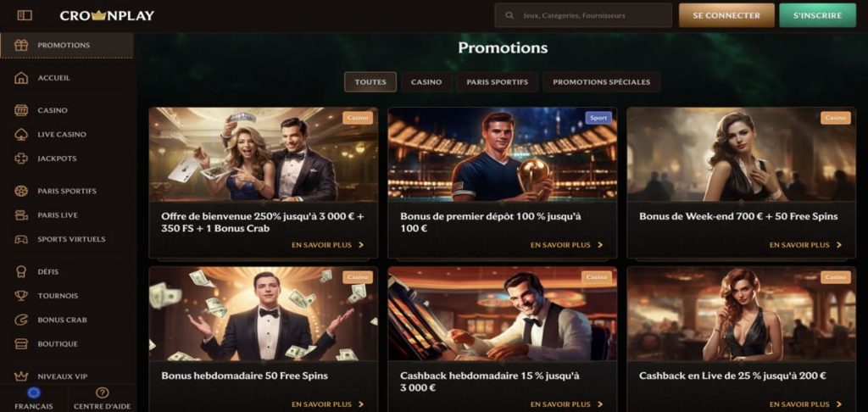Viewport: 868px width, 412px height.
Task: Switch to Paris Sportifs tab
Action: [x=497, y=82]
